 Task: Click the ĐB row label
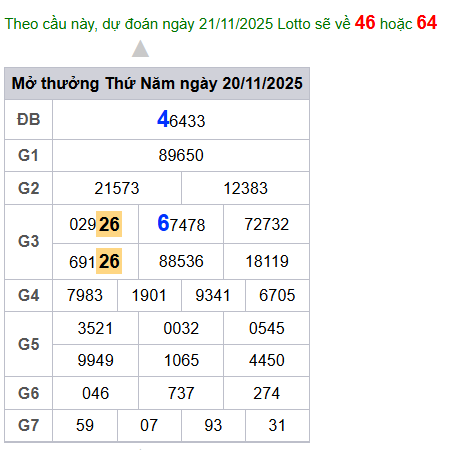pos(29,119)
